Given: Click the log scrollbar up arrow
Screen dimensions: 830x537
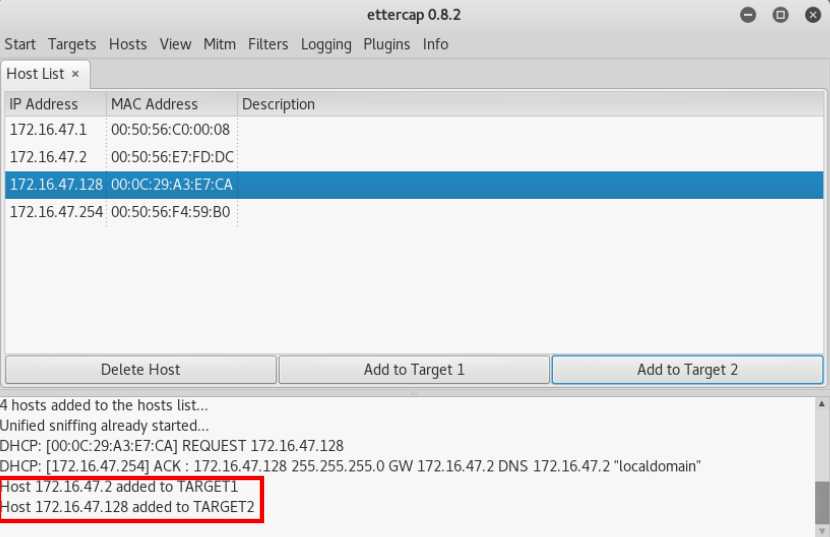Looking at the screenshot, I should coord(822,405).
